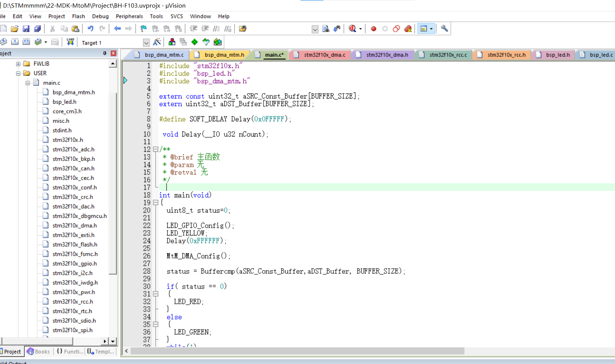This screenshot has width=615, height=364.
Task: Open the find text combo box arrow
Action: 315,29
